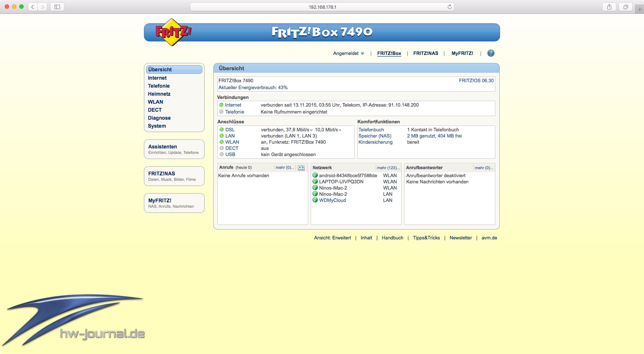Screen dimensions: 644x354
Task: Open Kindersicherung link
Action: [375, 142]
